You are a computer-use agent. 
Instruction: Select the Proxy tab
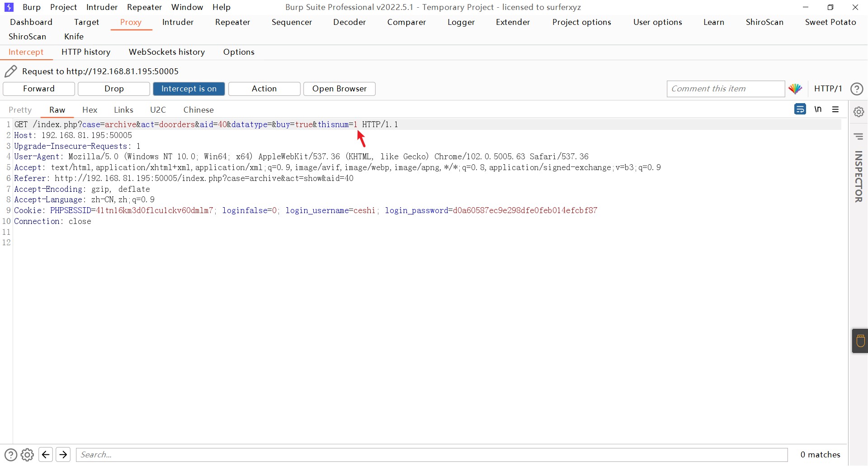131,22
